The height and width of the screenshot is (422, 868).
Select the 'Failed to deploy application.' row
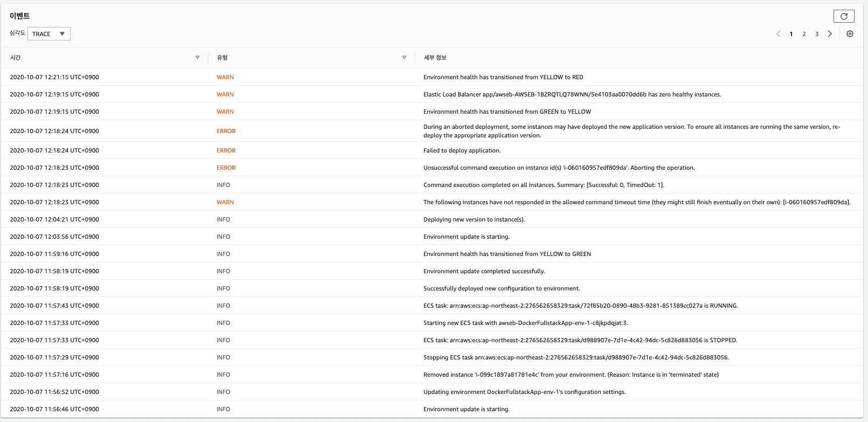tap(462, 150)
